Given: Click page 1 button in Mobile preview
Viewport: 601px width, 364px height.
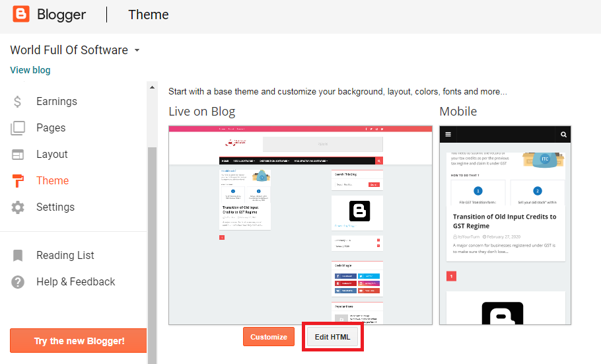Looking at the screenshot, I should (451, 276).
